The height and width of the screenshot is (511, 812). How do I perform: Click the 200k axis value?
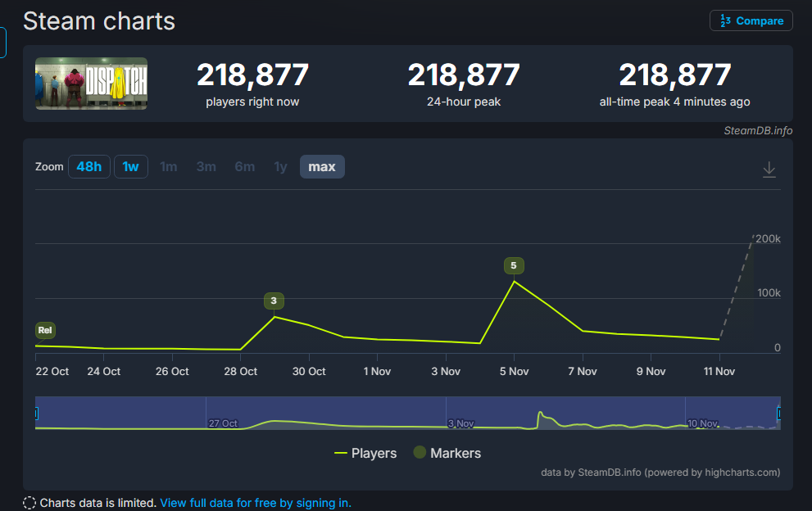coord(768,238)
